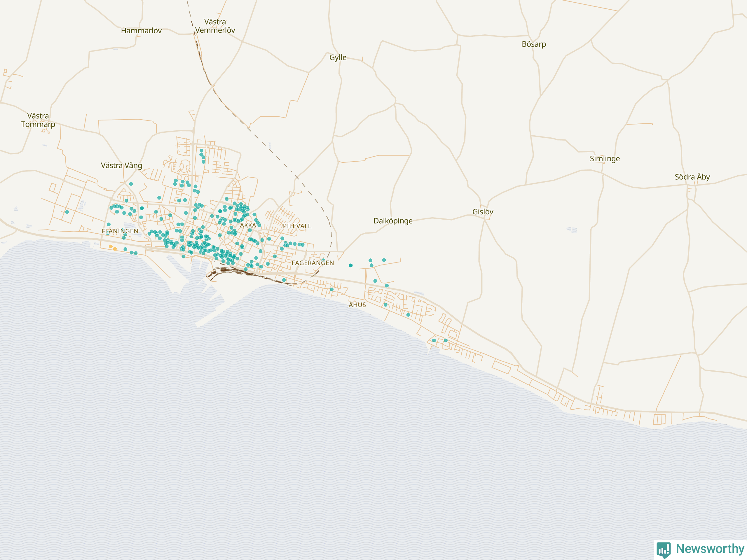Click the PILEVALL district label
This screenshot has height=560, width=747.
[x=297, y=226]
